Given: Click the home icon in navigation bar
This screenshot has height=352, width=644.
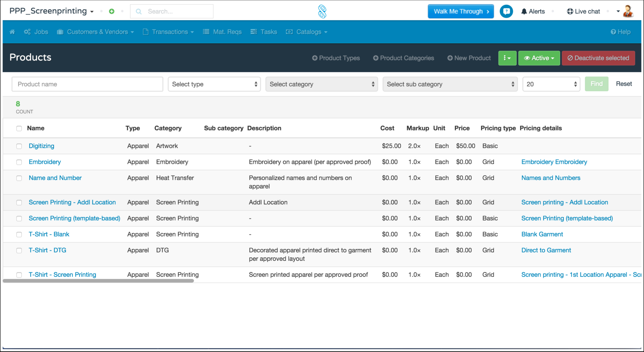Looking at the screenshot, I should tap(12, 32).
